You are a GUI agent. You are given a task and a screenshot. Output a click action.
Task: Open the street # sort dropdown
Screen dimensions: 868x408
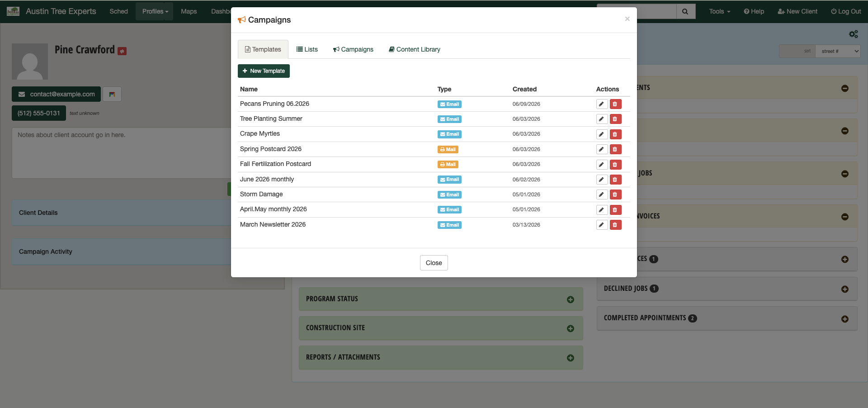pyautogui.click(x=838, y=51)
